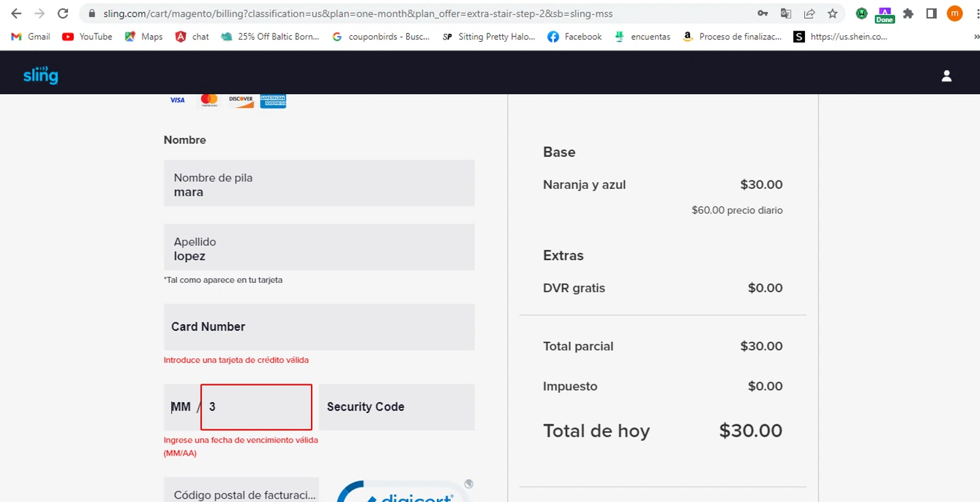Open the encuentas bookmark

point(642,37)
